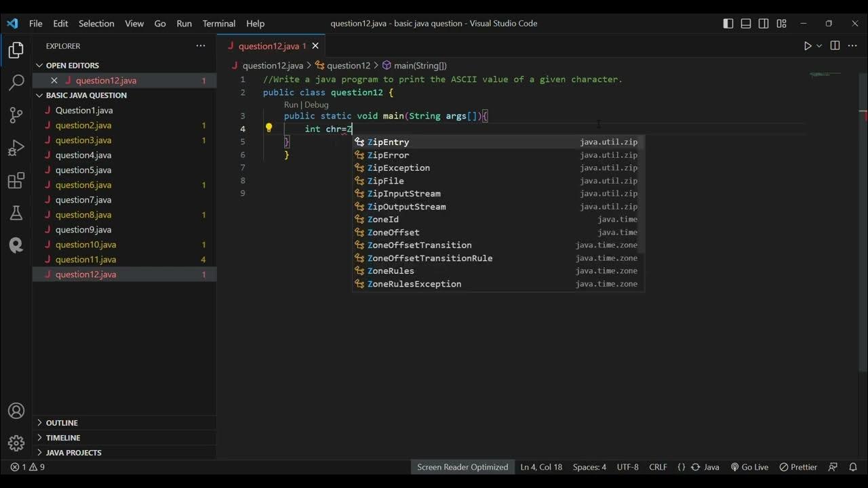Viewport: 868px width, 488px height.
Task: Open the Help menu
Action: pyautogui.click(x=255, y=23)
